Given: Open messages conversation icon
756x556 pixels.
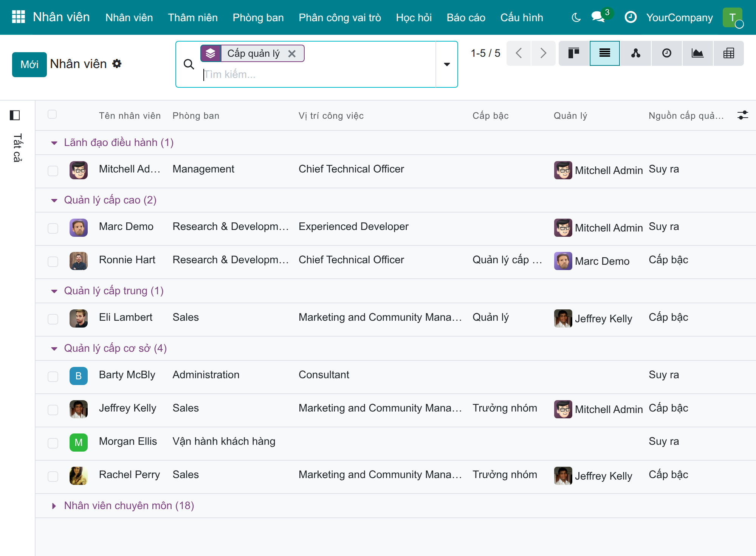Looking at the screenshot, I should point(598,17).
